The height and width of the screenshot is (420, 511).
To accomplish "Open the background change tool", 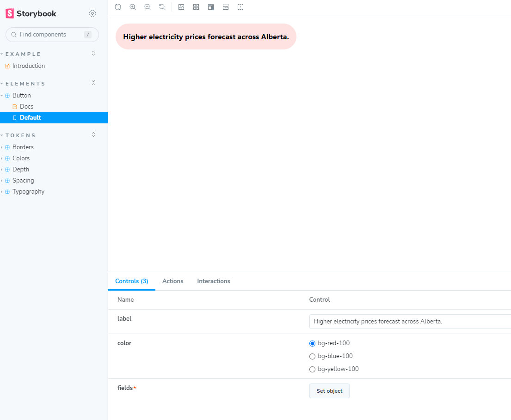I will click(181, 7).
